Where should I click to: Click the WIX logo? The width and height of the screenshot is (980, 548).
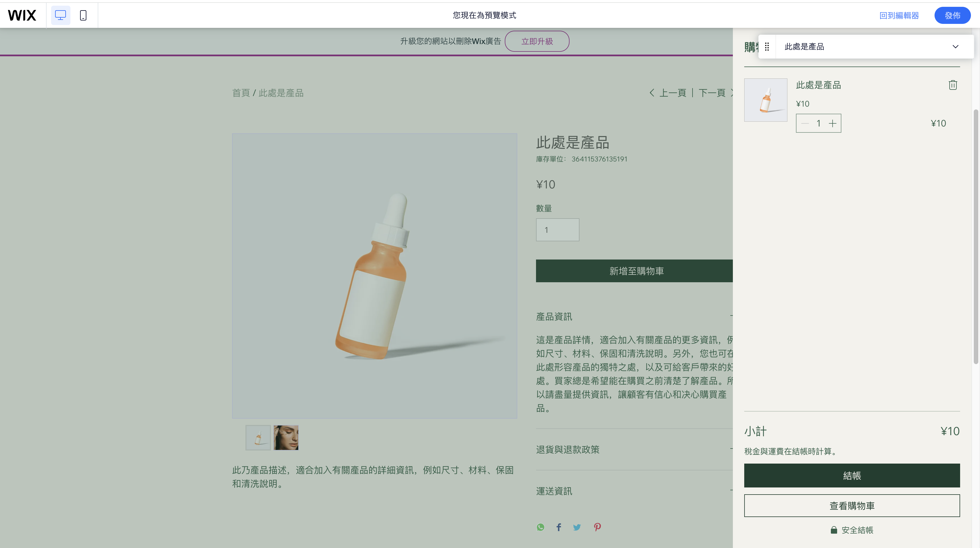(x=22, y=15)
